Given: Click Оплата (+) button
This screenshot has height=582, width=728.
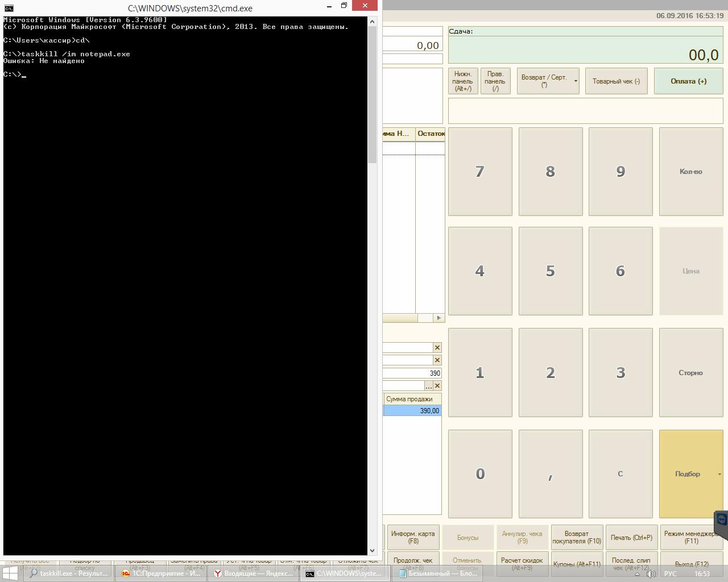Looking at the screenshot, I should coord(688,81).
